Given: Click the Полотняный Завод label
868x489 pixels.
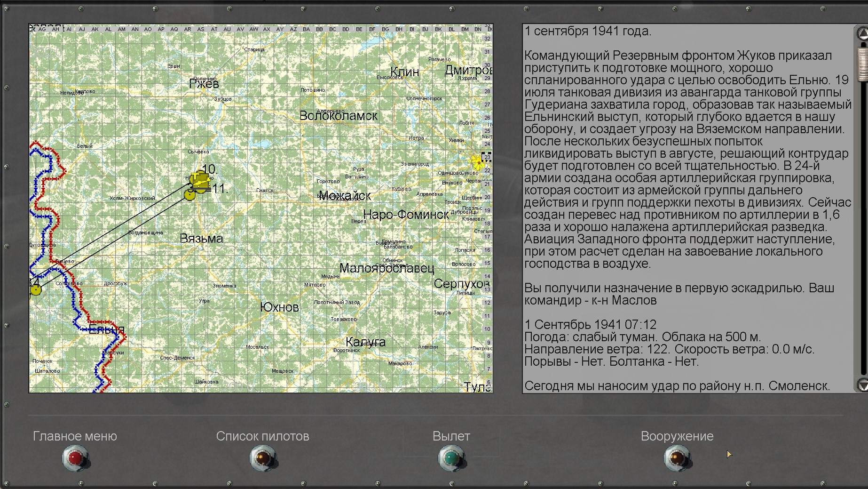Looking at the screenshot, I should pos(337,302).
